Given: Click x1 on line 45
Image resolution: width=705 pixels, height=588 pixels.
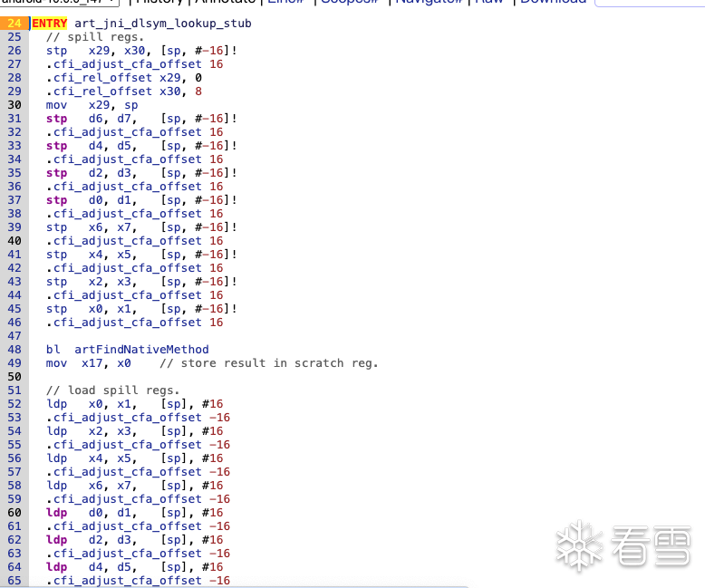Looking at the screenshot, I should (x=124, y=309).
